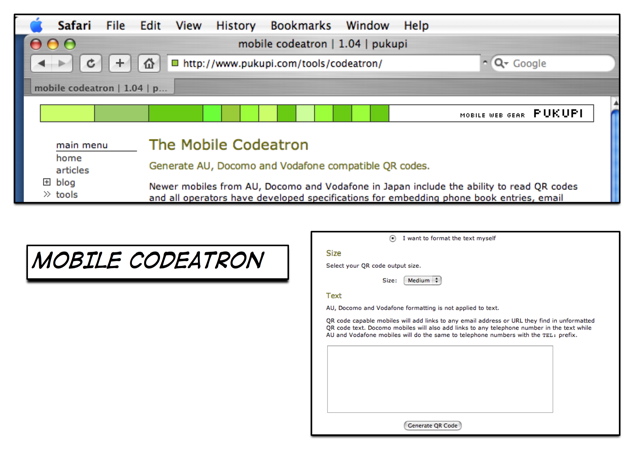Click the scrollbar up arrow
639x452 pixels.
click(615, 103)
